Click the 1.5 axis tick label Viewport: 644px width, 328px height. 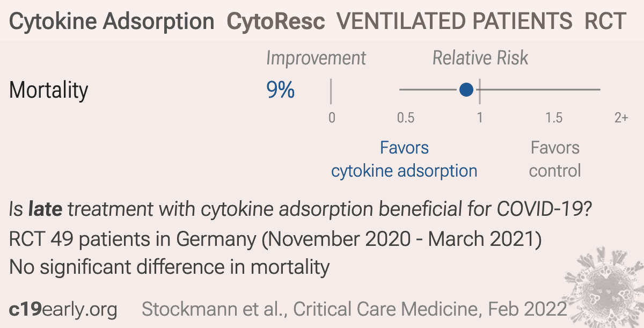[x=554, y=118]
